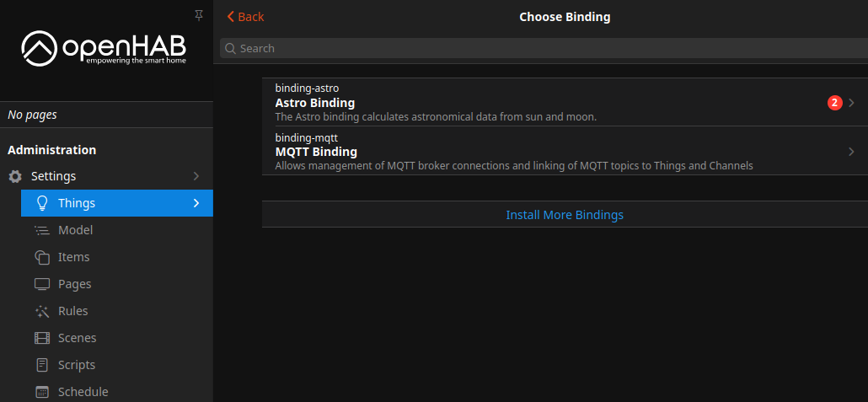Select the Astro Binding list entry

[x=506, y=103]
